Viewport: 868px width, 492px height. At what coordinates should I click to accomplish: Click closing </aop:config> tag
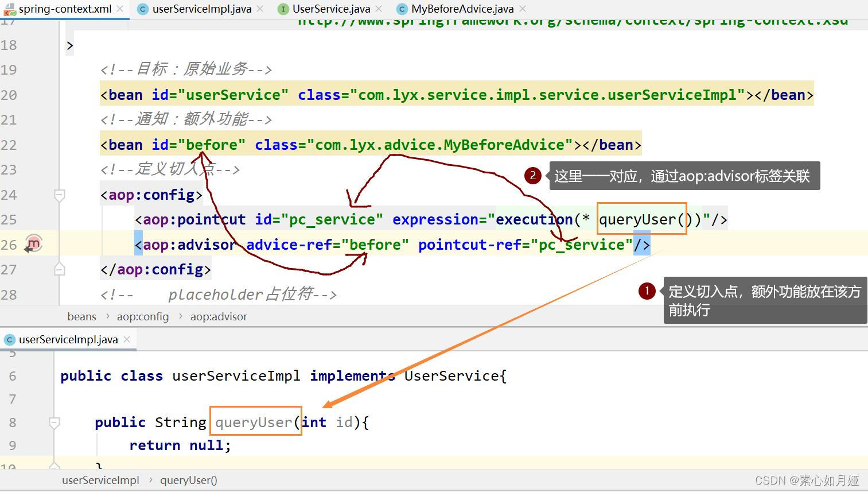[x=155, y=269]
